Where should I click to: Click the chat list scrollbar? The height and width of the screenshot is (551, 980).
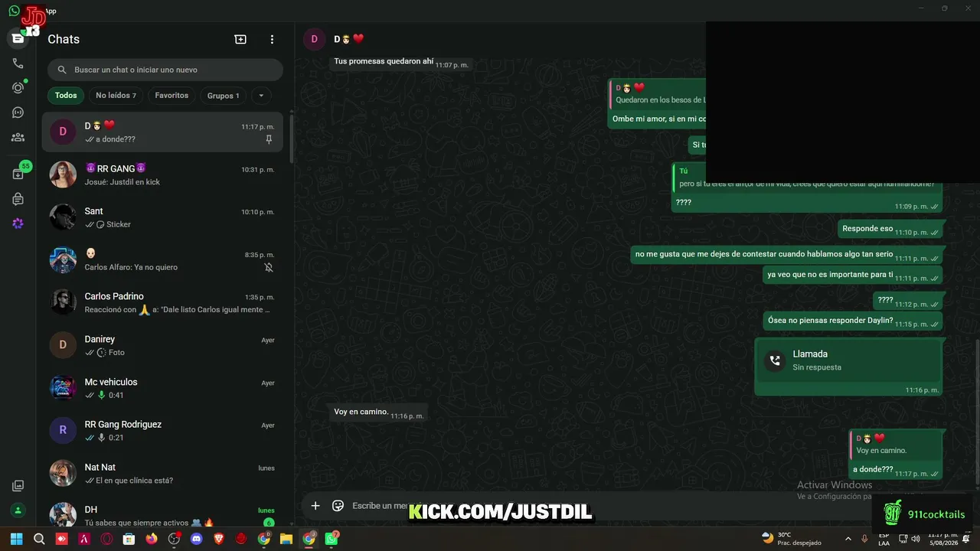click(x=291, y=138)
